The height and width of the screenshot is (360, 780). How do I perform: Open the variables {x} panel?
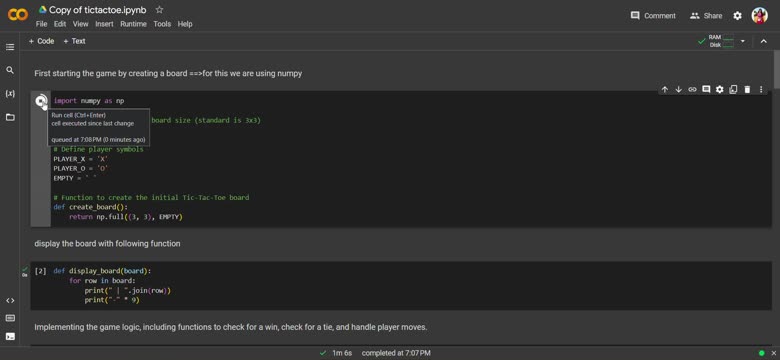click(10, 93)
